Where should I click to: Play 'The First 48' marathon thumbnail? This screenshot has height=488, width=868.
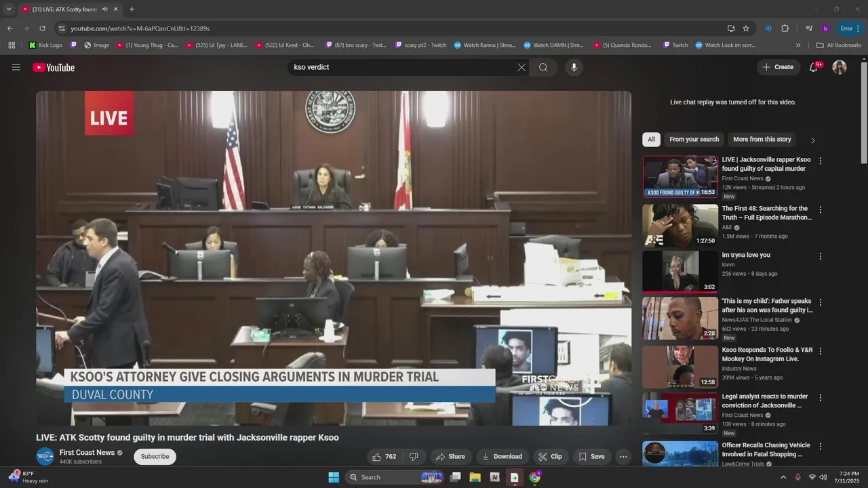(680, 226)
